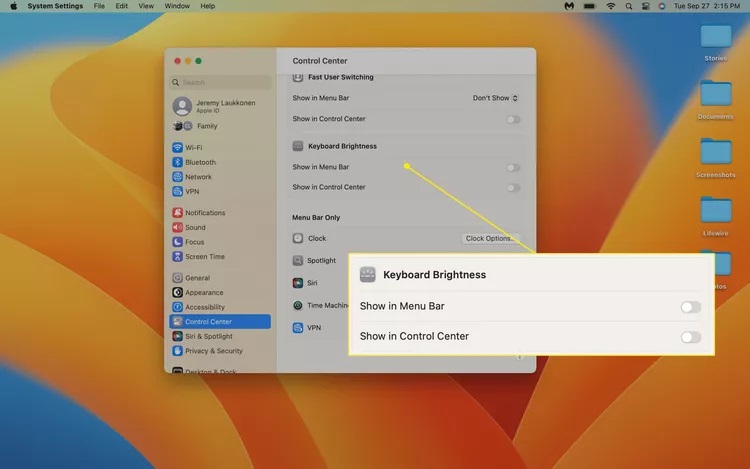The image size is (750, 469).
Task: Open the Window menu
Action: (177, 6)
